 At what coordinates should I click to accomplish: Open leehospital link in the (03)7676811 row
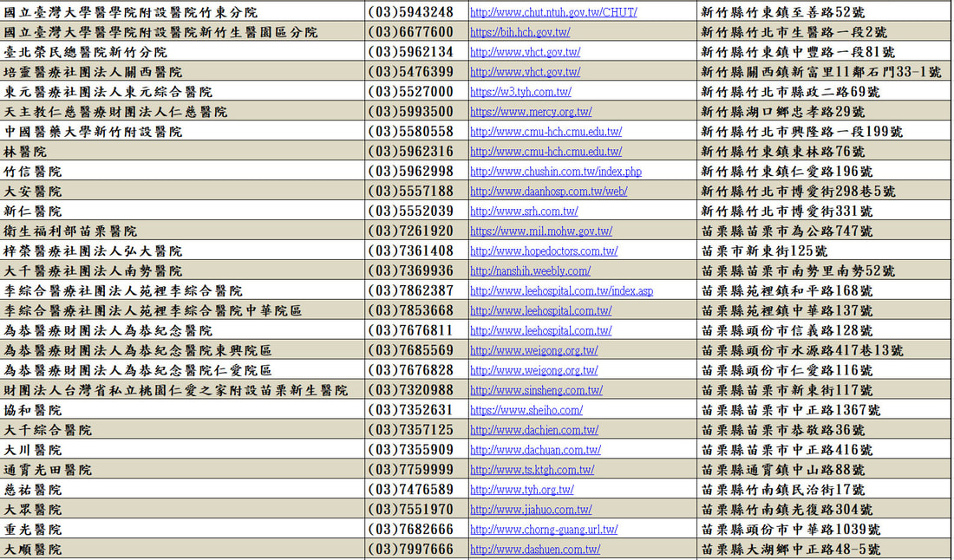541,331
